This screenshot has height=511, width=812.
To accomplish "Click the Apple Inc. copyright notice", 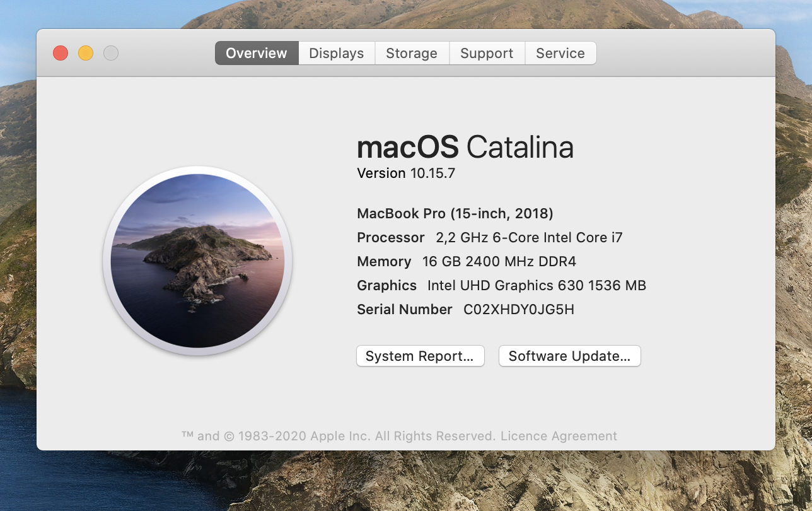I will tap(339, 436).
